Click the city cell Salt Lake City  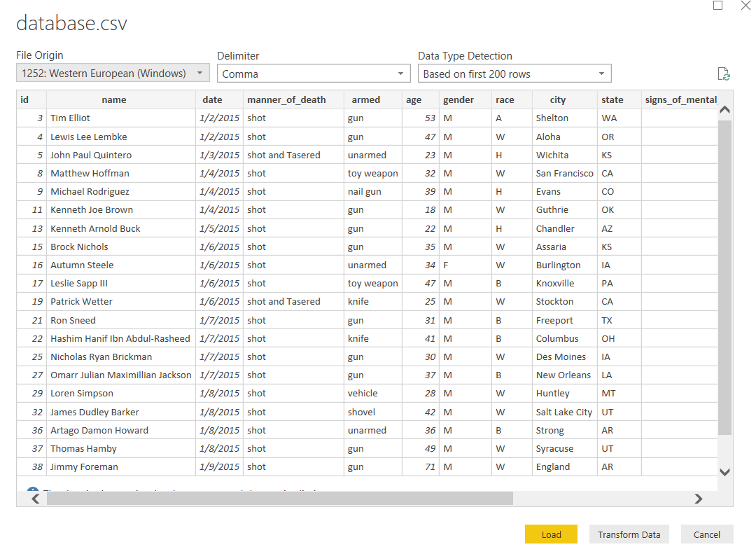point(565,412)
